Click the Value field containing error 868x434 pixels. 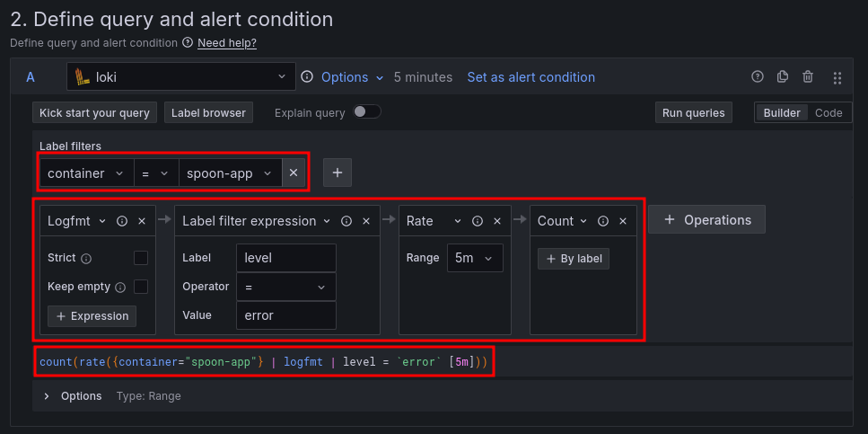pos(285,315)
